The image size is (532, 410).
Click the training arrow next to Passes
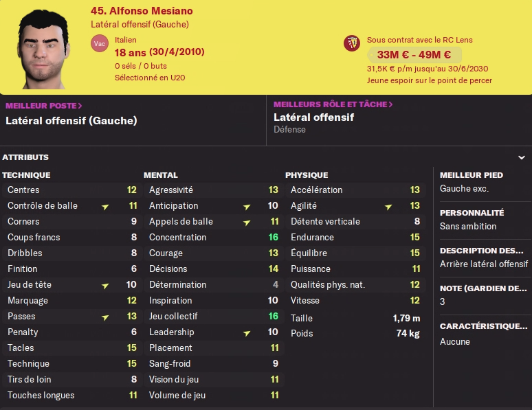[105, 317]
